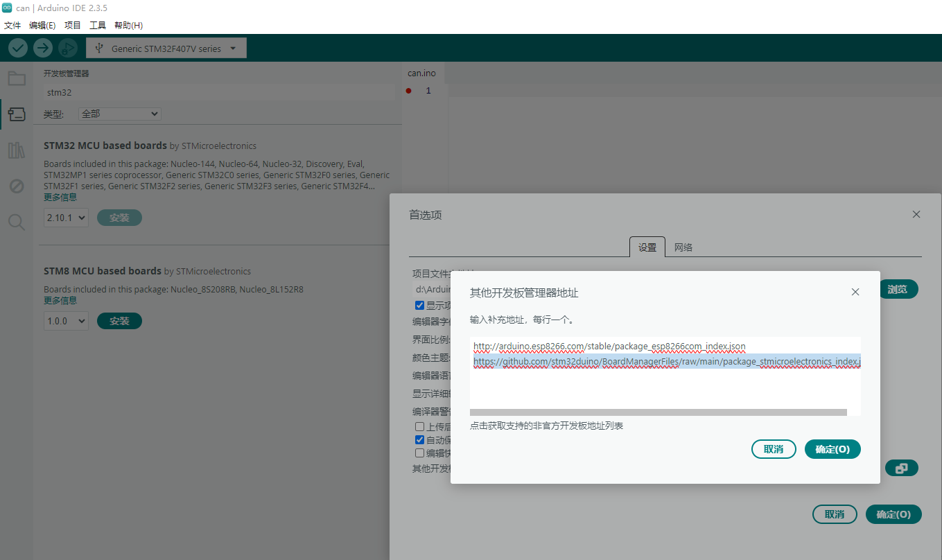
Task: Open the STM8 version 1.0.0 dropdown
Action: click(66, 321)
